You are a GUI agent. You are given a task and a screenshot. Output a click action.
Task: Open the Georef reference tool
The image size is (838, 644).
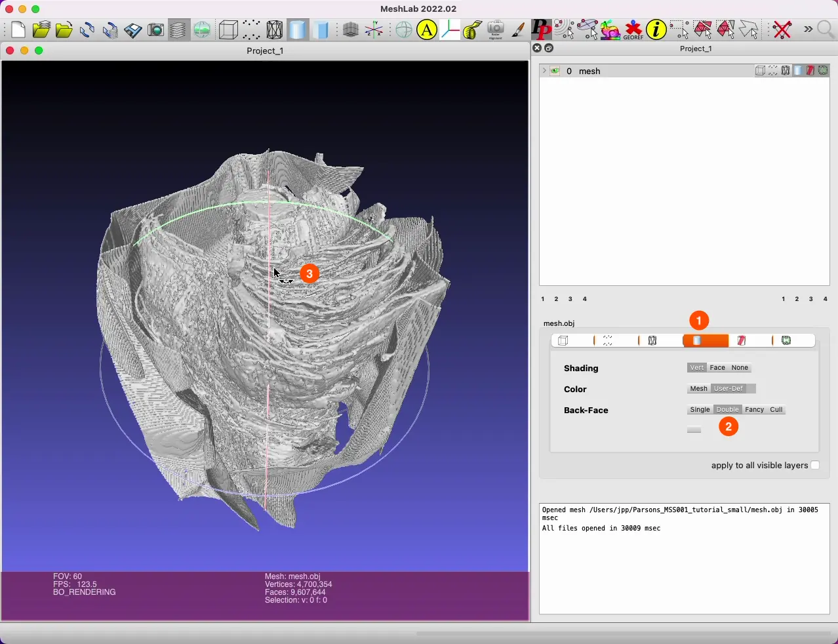[x=634, y=30]
